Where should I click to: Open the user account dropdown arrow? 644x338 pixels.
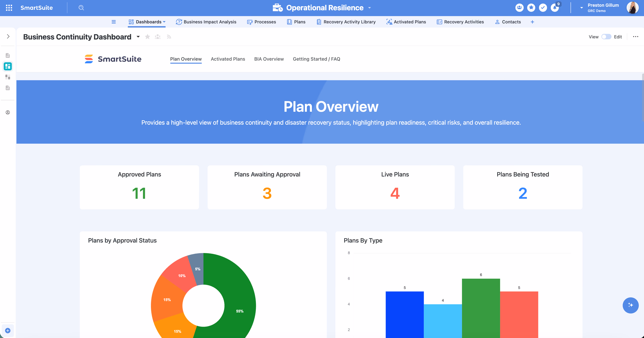pos(582,8)
